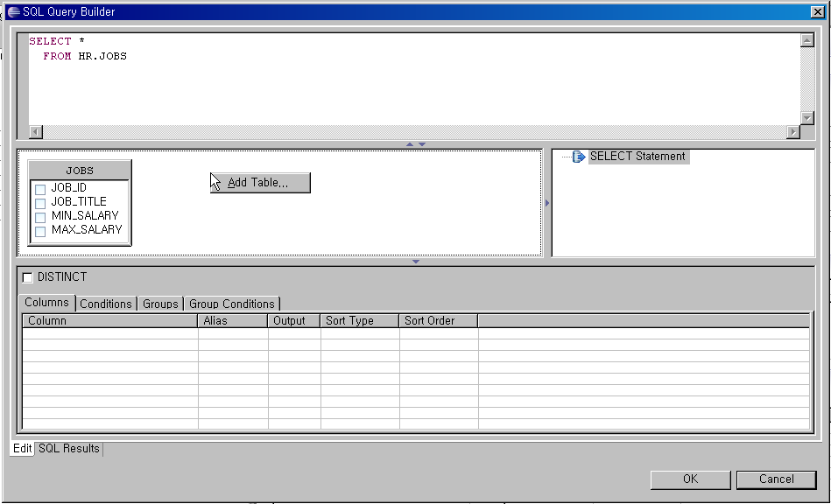Screen dimensions: 831x504
Task: Click the horizontal scroll right arrow
Action: [x=793, y=132]
